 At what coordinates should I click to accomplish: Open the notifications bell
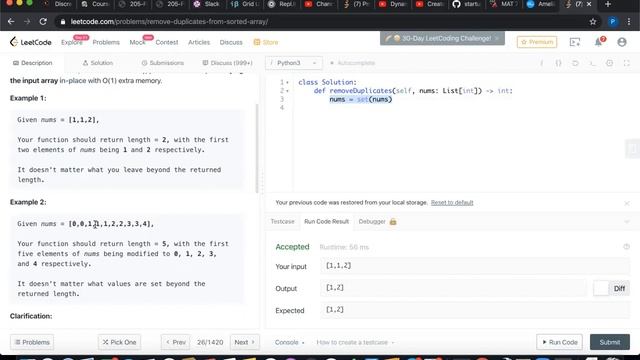(599, 42)
